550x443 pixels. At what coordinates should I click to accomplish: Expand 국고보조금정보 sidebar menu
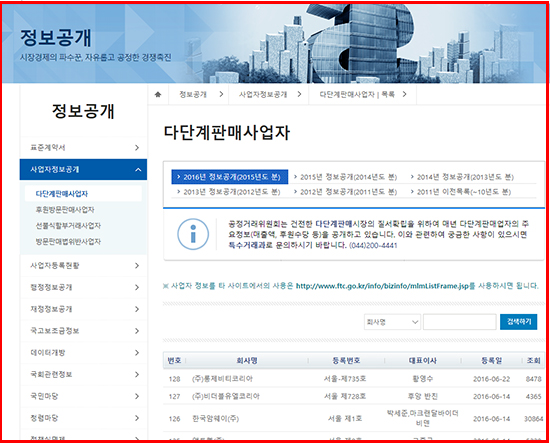pyautogui.click(x=83, y=331)
